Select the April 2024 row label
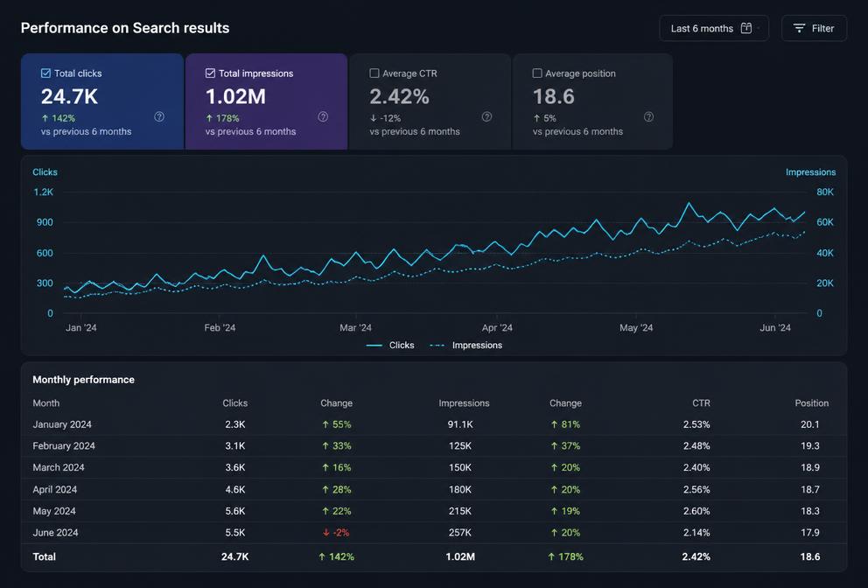 click(55, 489)
